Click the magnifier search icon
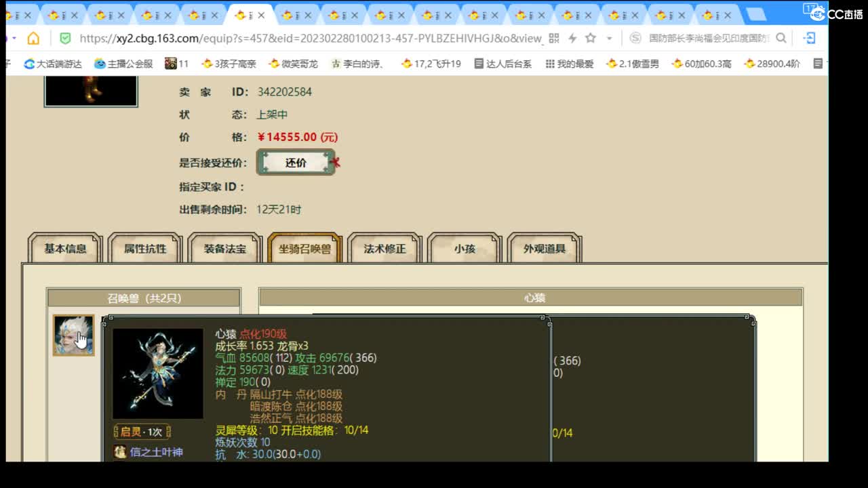 781,39
